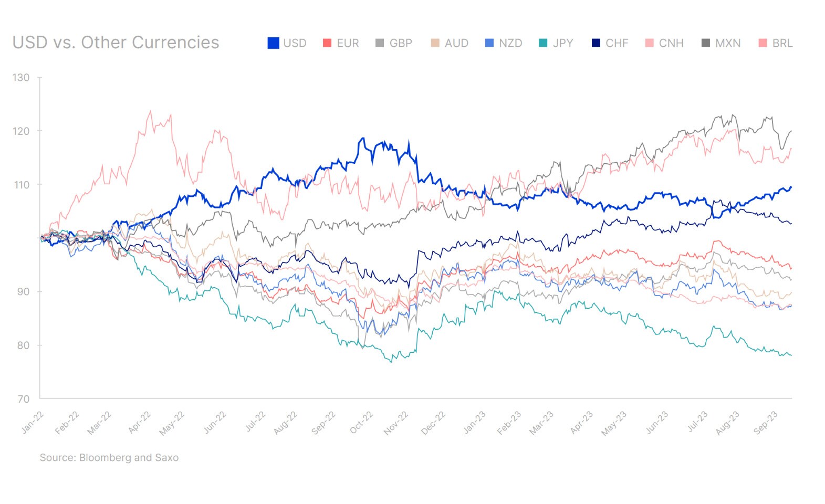Screen dimensions: 825x504
Task: Click the 110 y-axis value label
Action: pyautogui.click(x=21, y=185)
